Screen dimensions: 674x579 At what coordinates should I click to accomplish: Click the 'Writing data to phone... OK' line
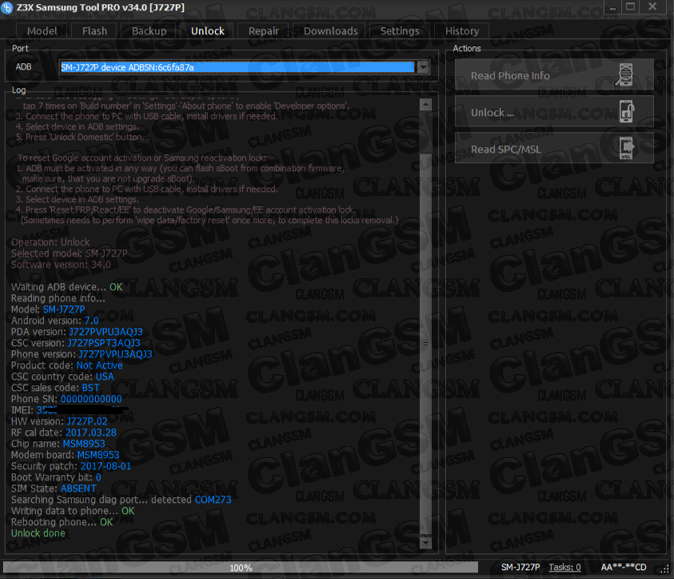(73, 511)
